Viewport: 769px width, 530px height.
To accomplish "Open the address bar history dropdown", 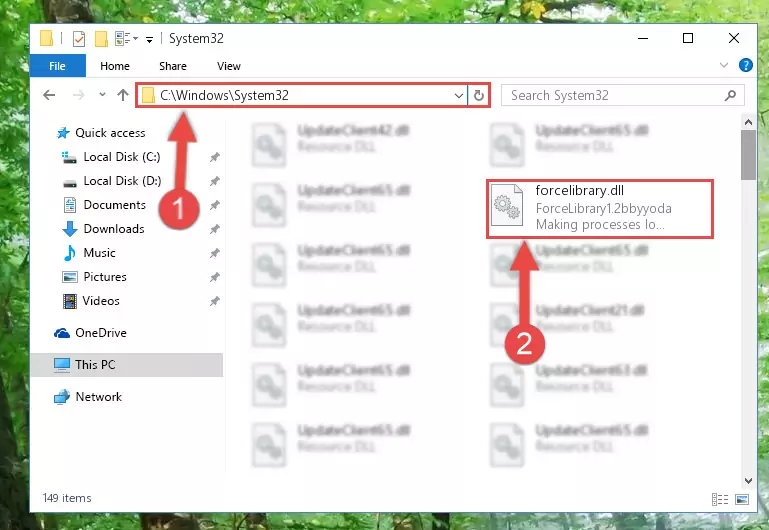I will click(x=459, y=95).
